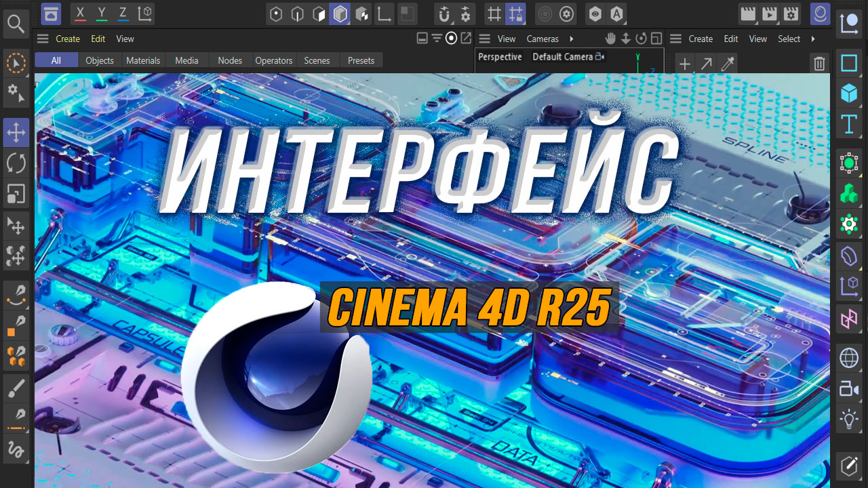Select the All assets tab
Viewport: 868px width, 488px height.
pos(56,60)
